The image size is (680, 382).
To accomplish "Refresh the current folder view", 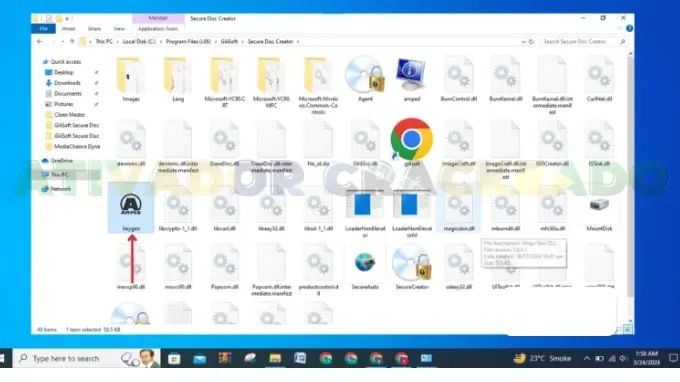I will pos(531,42).
